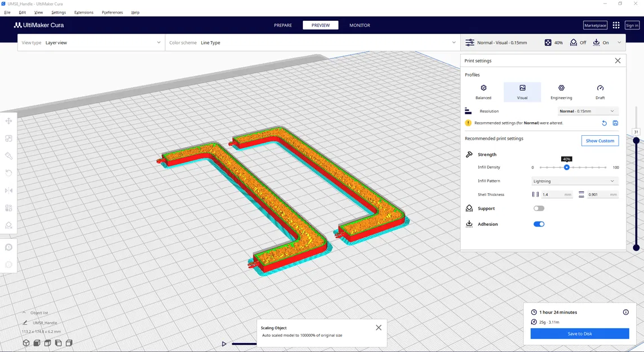The image size is (644, 352).
Task: Open the application switcher grid icon
Action: [x=616, y=25]
